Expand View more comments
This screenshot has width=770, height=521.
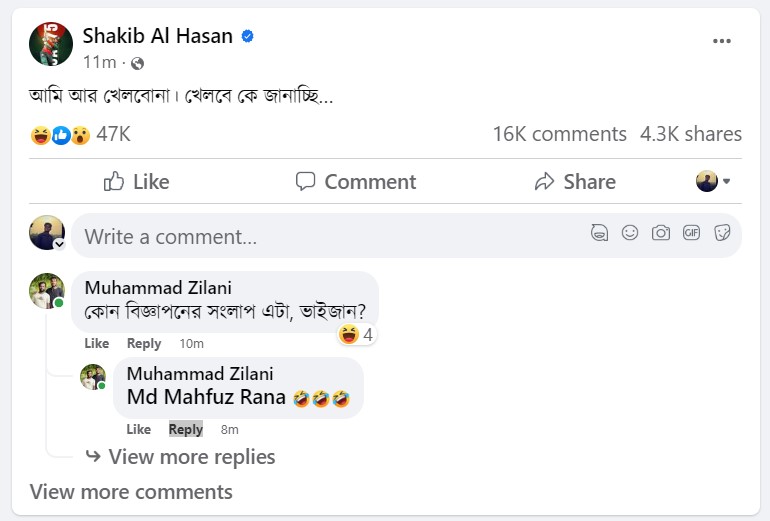(x=131, y=492)
